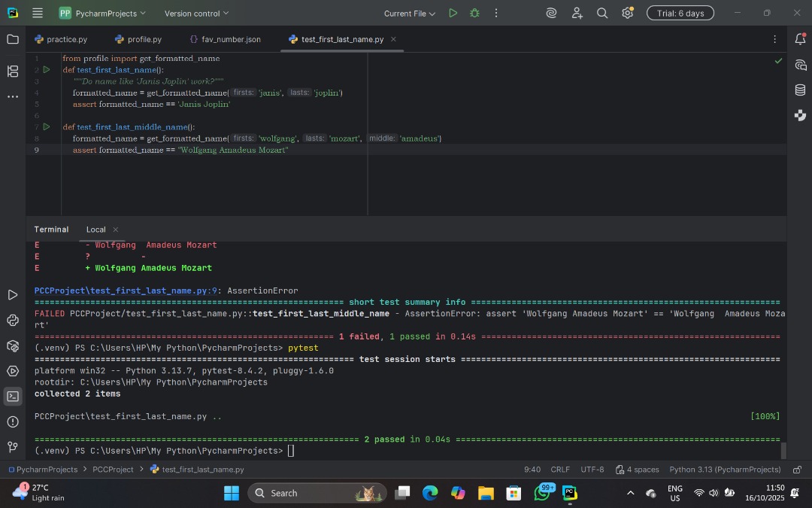Toggle read-only lock icon in status bar
This screenshot has height=508, width=812.
coord(798,470)
